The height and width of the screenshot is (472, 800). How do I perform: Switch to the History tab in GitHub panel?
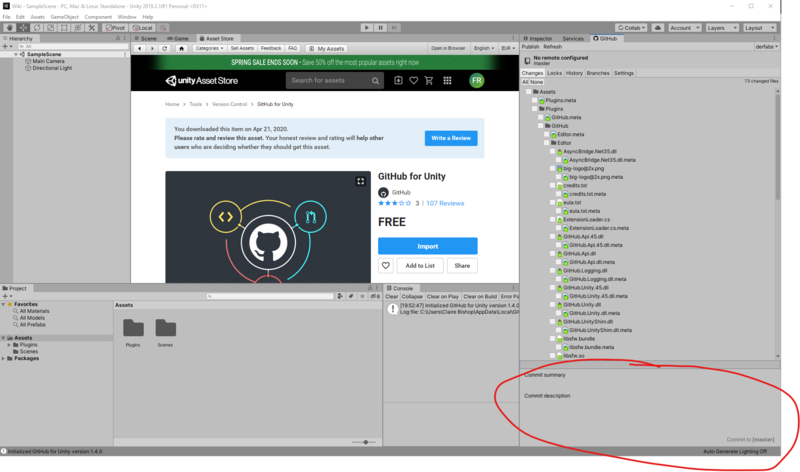[x=574, y=73]
